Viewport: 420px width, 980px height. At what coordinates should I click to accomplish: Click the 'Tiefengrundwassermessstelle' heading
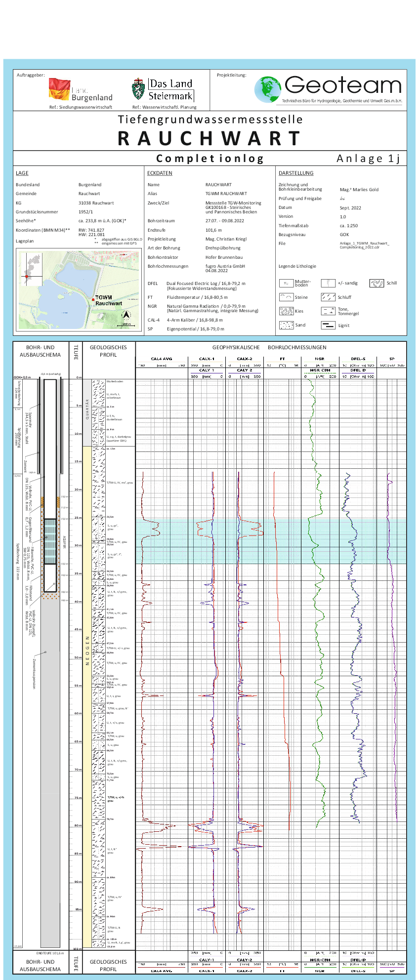tap(210, 119)
